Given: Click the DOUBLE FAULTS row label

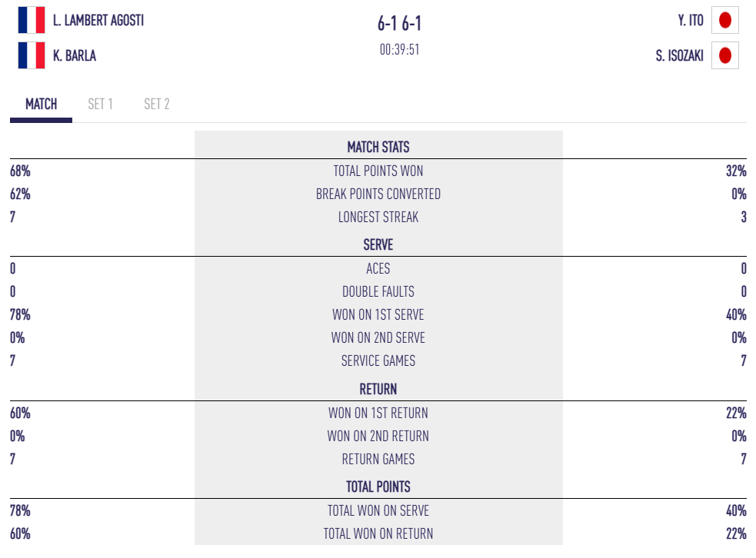Looking at the screenshot, I should [378, 292].
